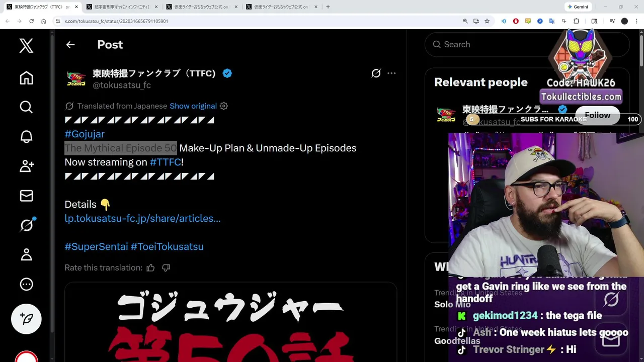Click the view site information icon in address bar

[x=58, y=21]
